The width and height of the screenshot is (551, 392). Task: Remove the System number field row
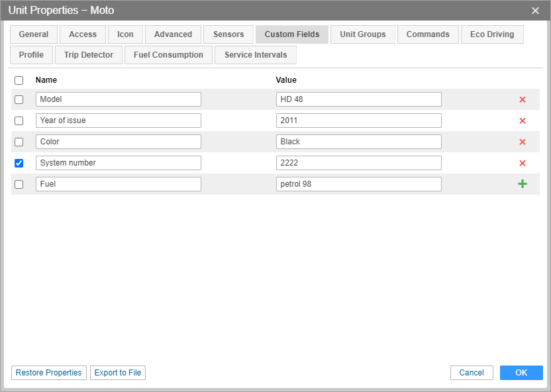(x=522, y=163)
